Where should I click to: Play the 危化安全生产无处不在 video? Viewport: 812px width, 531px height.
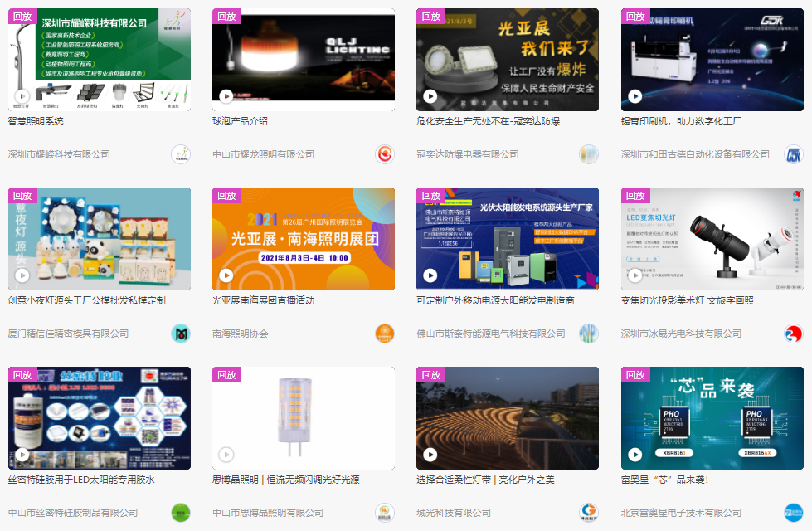point(430,96)
